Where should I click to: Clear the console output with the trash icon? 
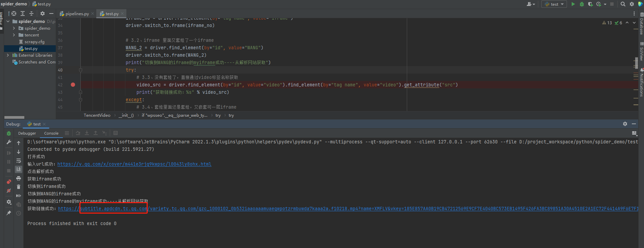pyautogui.click(x=19, y=187)
